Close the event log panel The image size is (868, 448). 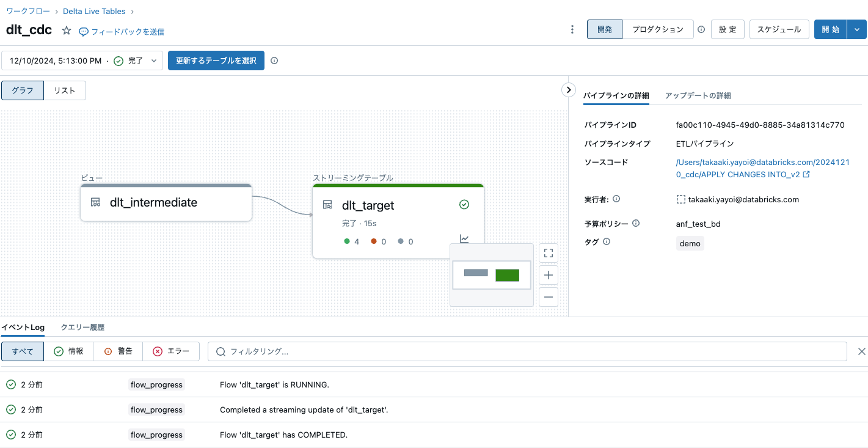(862, 351)
